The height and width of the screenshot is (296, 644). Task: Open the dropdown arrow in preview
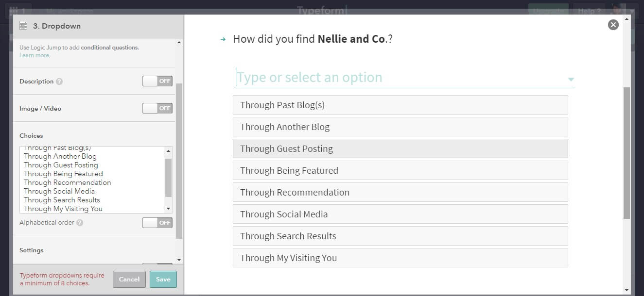pyautogui.click(x=571, y=79)
